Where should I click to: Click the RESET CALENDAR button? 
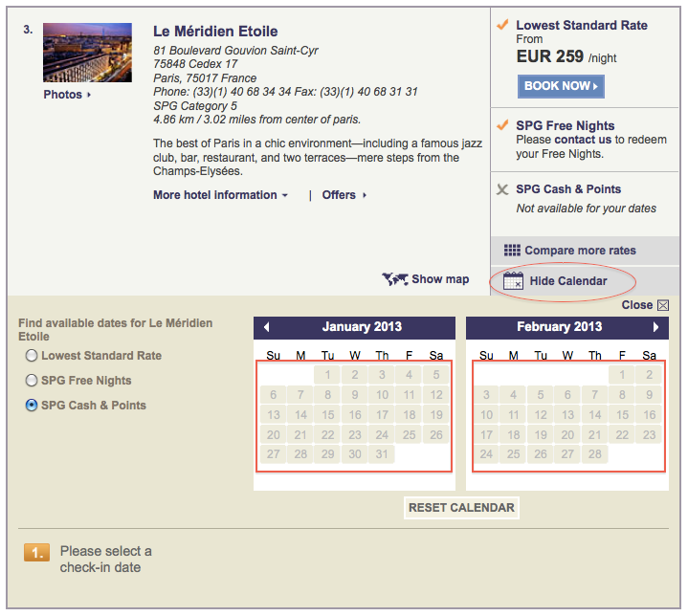point(461,508)
